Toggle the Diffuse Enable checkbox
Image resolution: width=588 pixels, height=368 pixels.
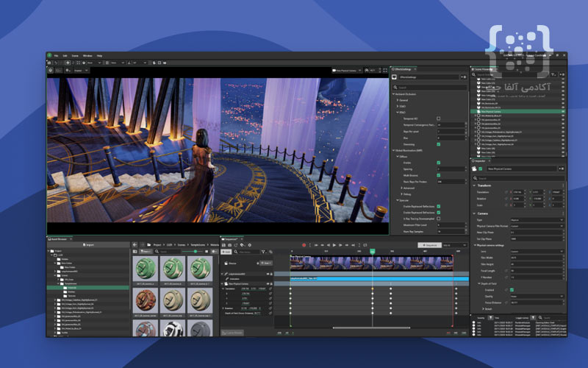pyautogui.click(x=438, y=163)
